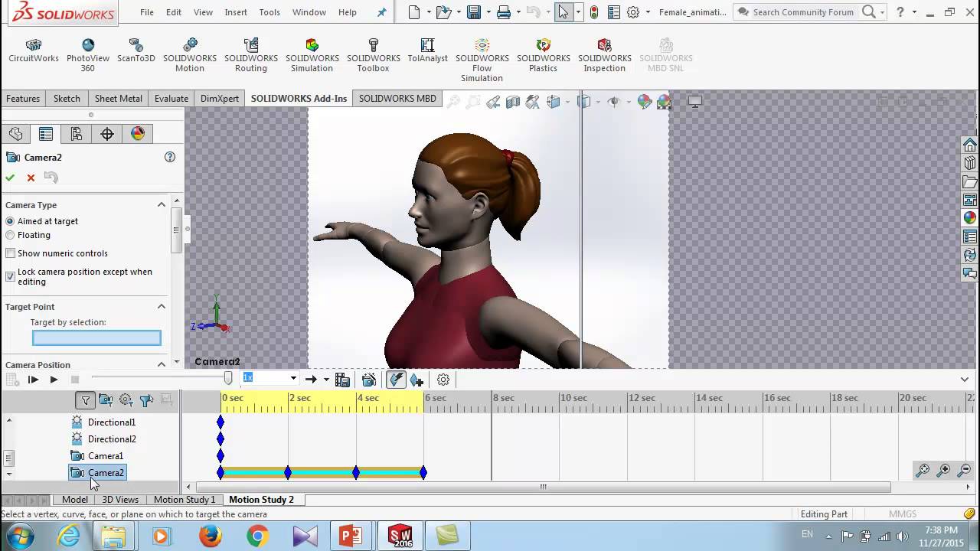Open PowerPoint from the taskbar
This screenshot has height=551, width=980.
click(x=351, y=536)
